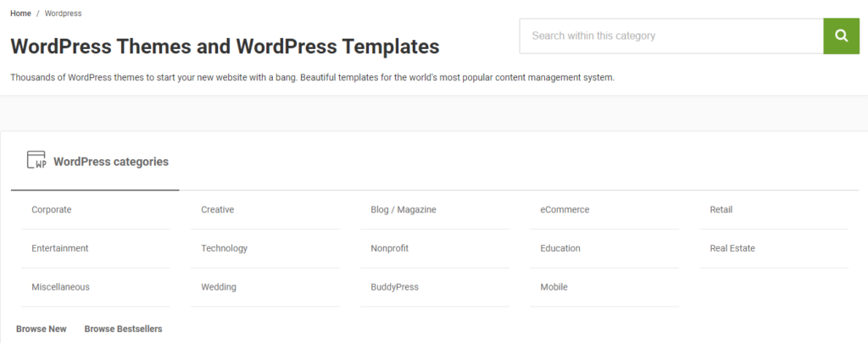868x343 pixels.
Task: Click the Wordpress breadcrumb item
Action: click(63, 14)
